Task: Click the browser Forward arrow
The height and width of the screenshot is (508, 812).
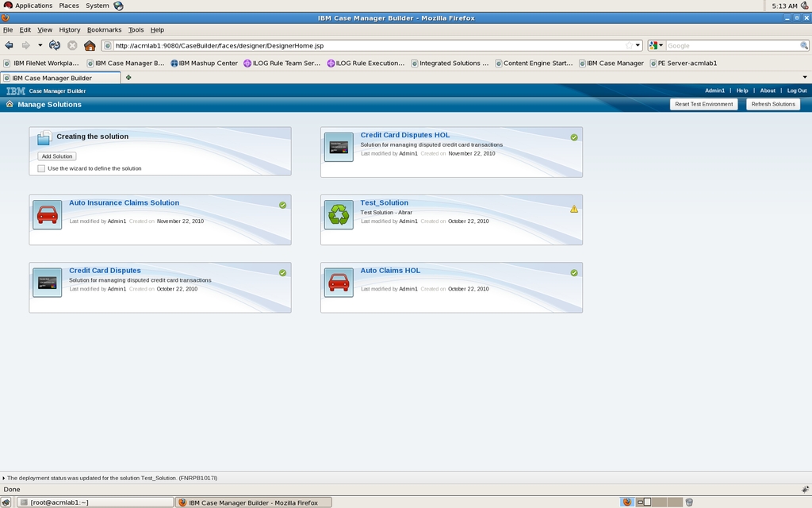Action: pos(25,45)
